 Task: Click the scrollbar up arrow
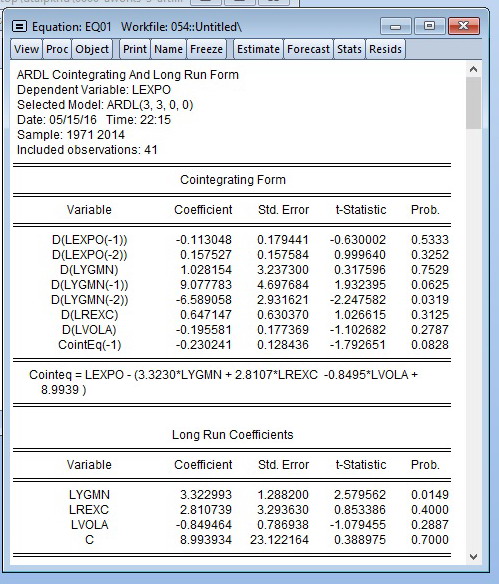473,69
